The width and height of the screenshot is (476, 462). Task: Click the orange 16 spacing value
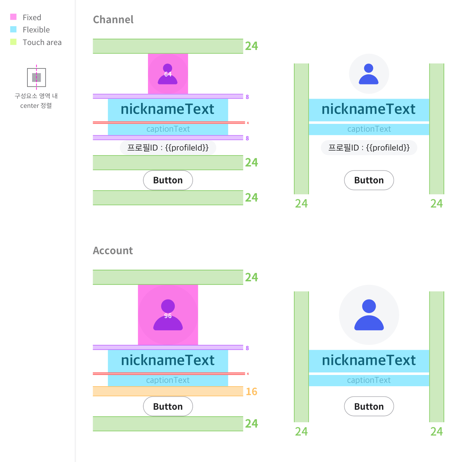click(252, 392)
